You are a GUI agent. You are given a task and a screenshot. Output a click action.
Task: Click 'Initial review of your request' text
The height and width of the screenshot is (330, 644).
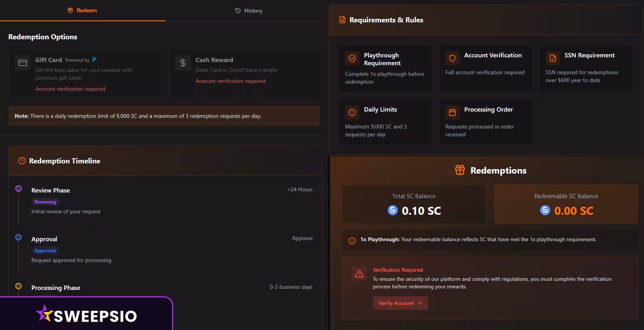[66, 211]
